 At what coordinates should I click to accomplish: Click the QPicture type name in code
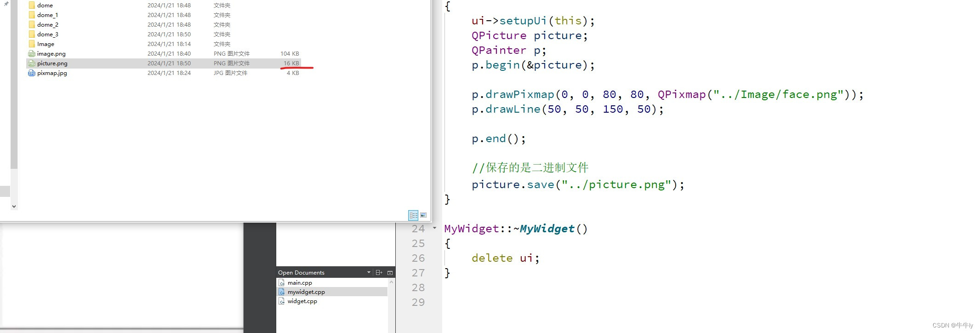coord(499,35)
